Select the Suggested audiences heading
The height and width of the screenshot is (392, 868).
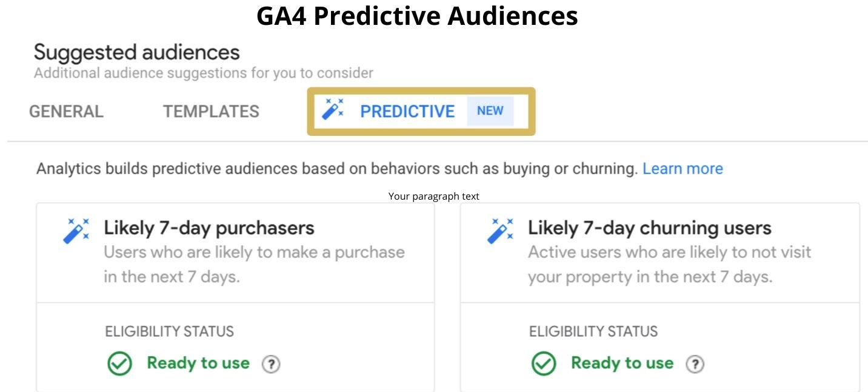coord(136,52)
